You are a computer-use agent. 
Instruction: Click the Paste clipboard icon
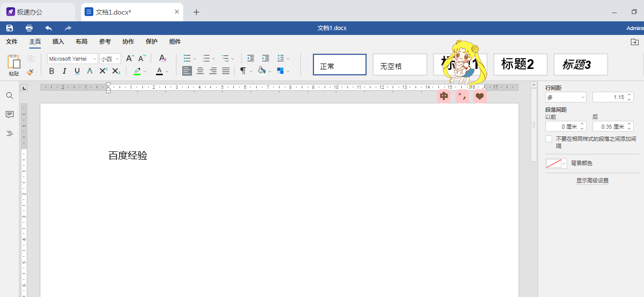click(14, 62)
